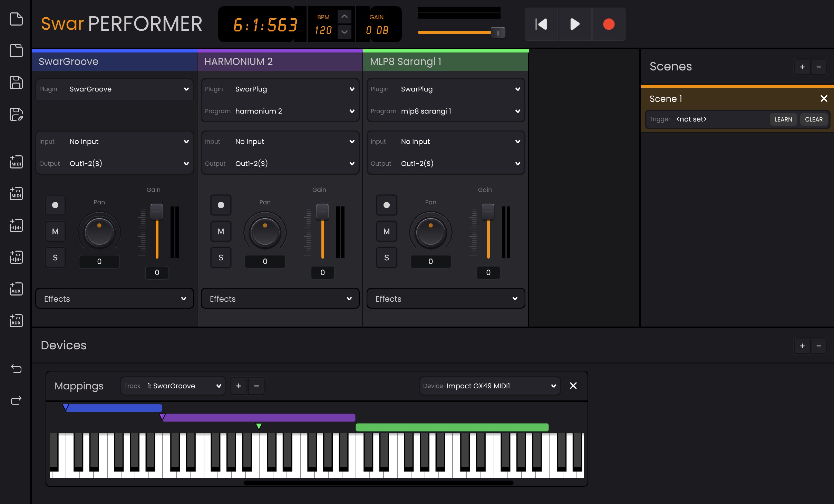This screenshot has height=504, width=834.
Task: Mute the MLP8 Sarangi 1 track
Action: [x=387, y=231]
